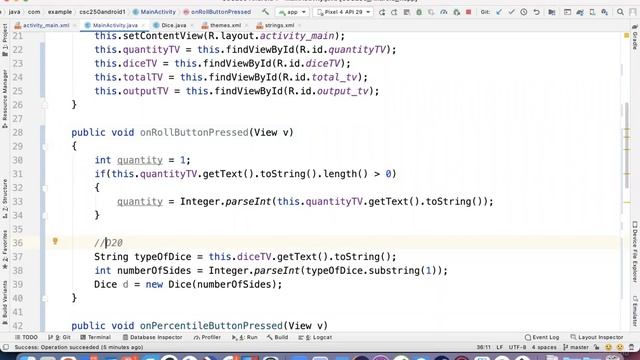Open the Logcat tool window
Image resolution: width=640 pixels, height=360 pixels.
[315, 338]
